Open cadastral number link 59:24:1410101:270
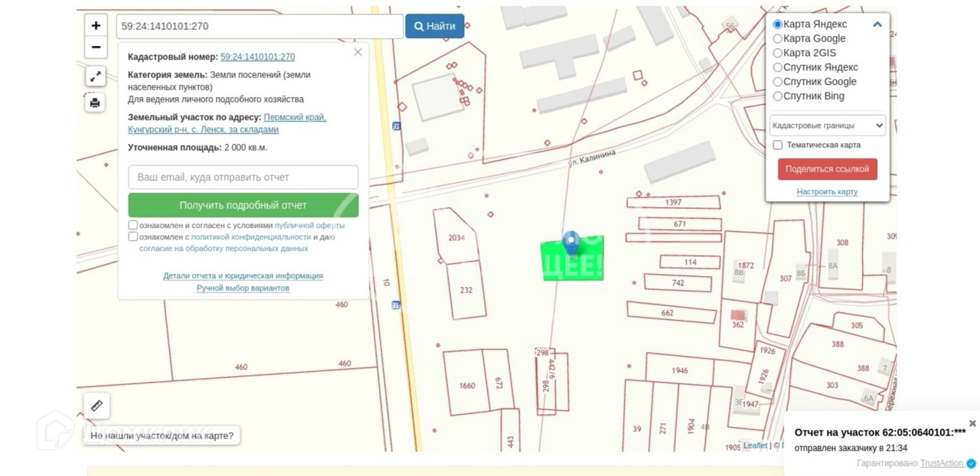The image size is (980, 476). pyautogui.click(x=257, y=57)
